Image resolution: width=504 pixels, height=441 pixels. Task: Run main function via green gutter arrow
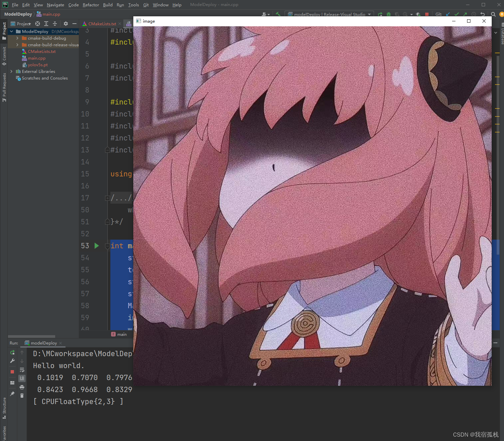click(96, 246)
